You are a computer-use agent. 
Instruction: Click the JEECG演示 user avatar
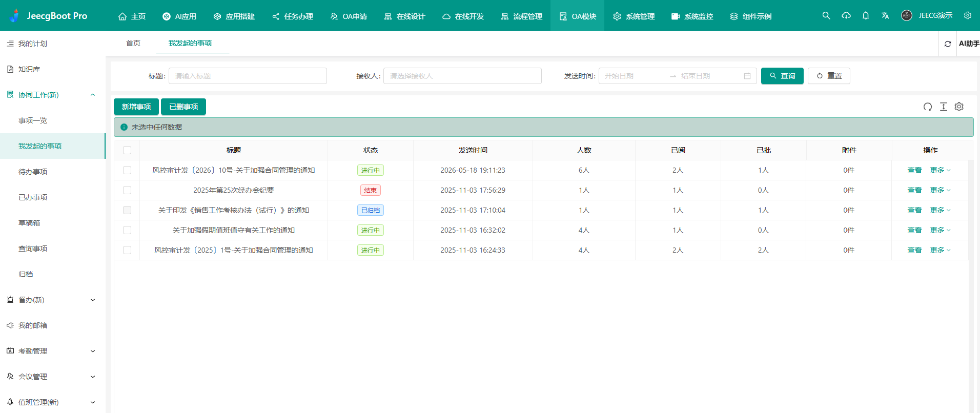(x=907, y=15)
